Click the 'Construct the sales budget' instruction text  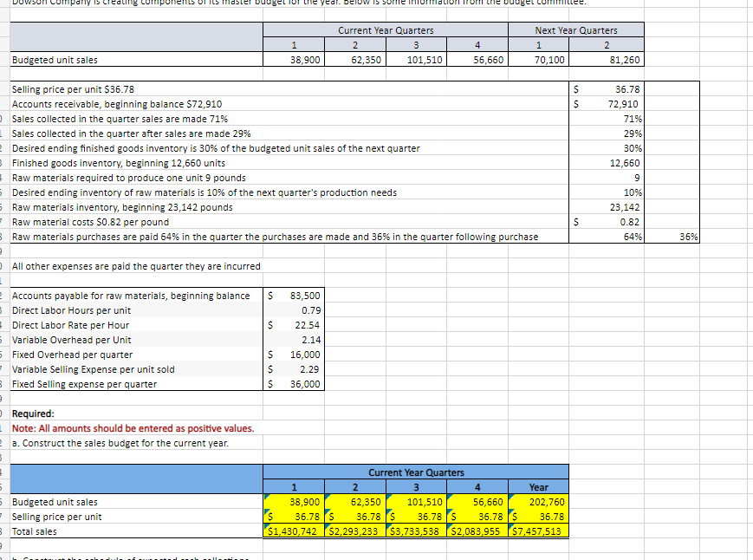point(121,443)
